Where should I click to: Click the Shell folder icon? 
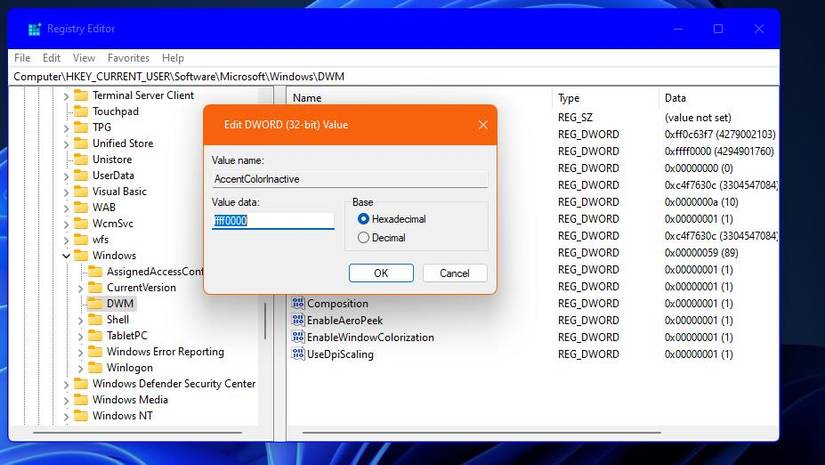95,319
